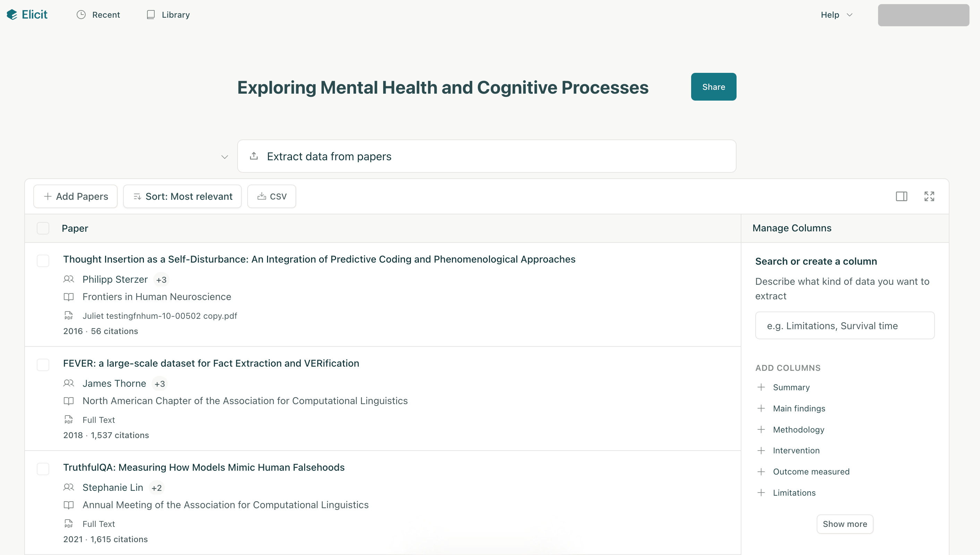Open Thought Insertion as a Self-Disturbance paper
980x555 pixels.
tap(319, 259)
